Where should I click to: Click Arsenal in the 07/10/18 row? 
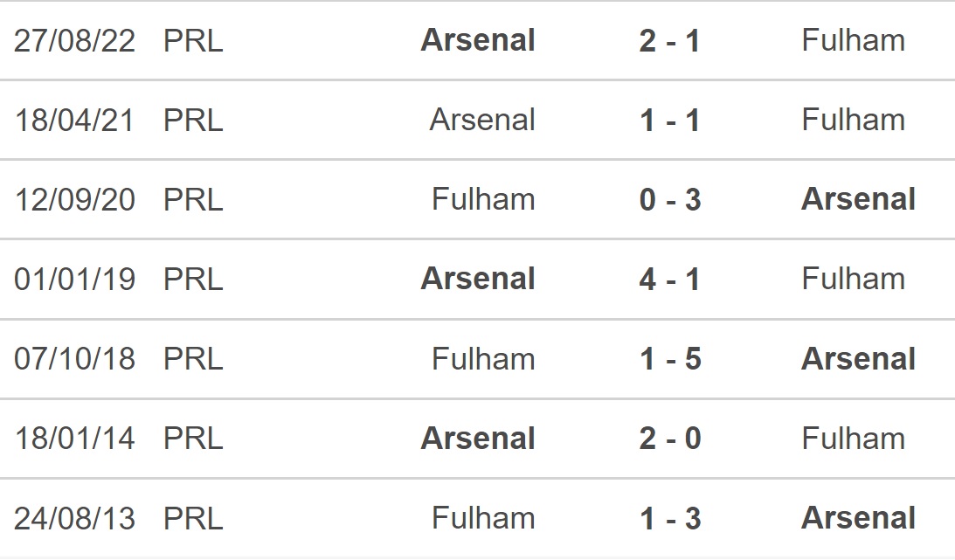[859, 358]
